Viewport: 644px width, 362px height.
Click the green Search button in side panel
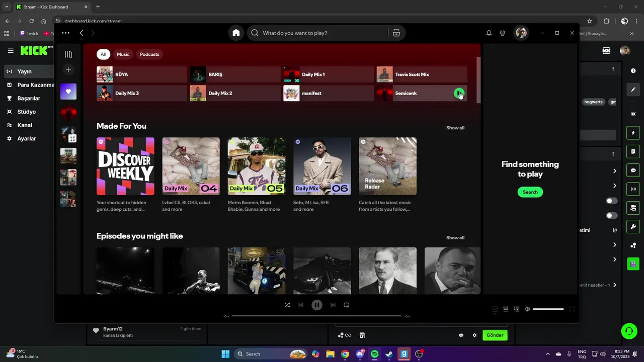(x=530, y=192)
